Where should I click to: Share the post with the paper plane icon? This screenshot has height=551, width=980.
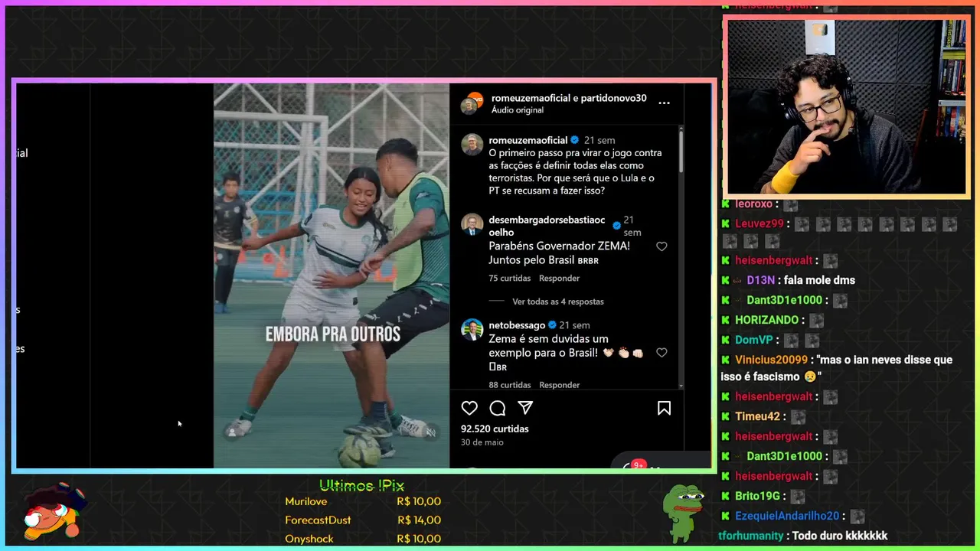click(x=525, y=408)
